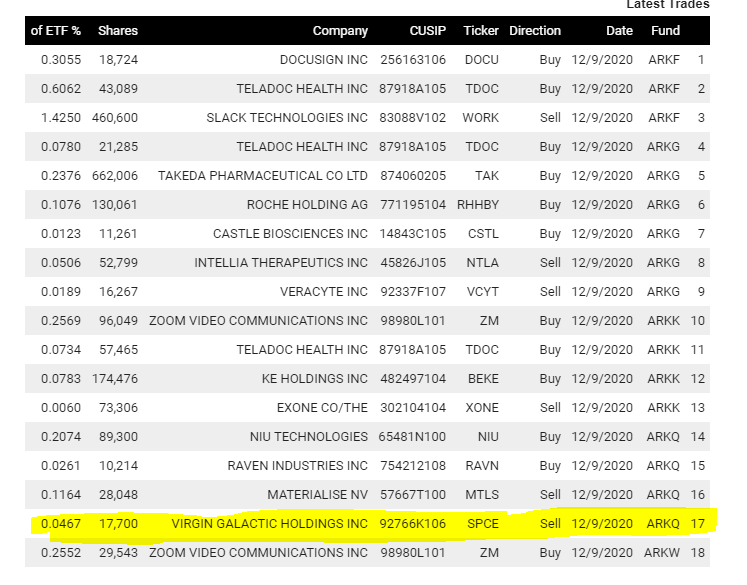Click the 'of ETF %' column header
Image resolution: width=747 pixels, height=585 pixels.
[56, 31]
